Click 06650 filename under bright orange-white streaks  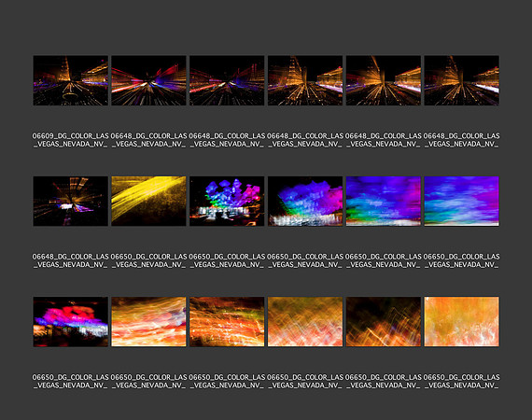[x=148, y=381]
